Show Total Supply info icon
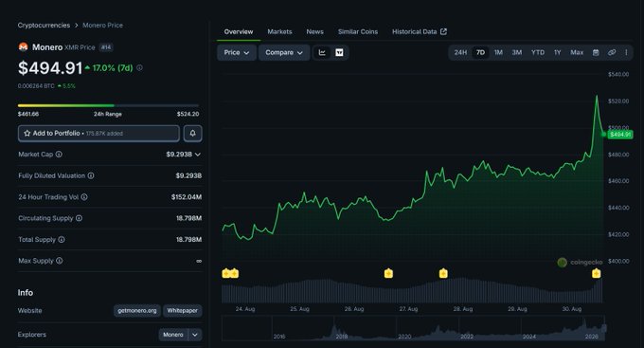 click(x=62, y=239)
